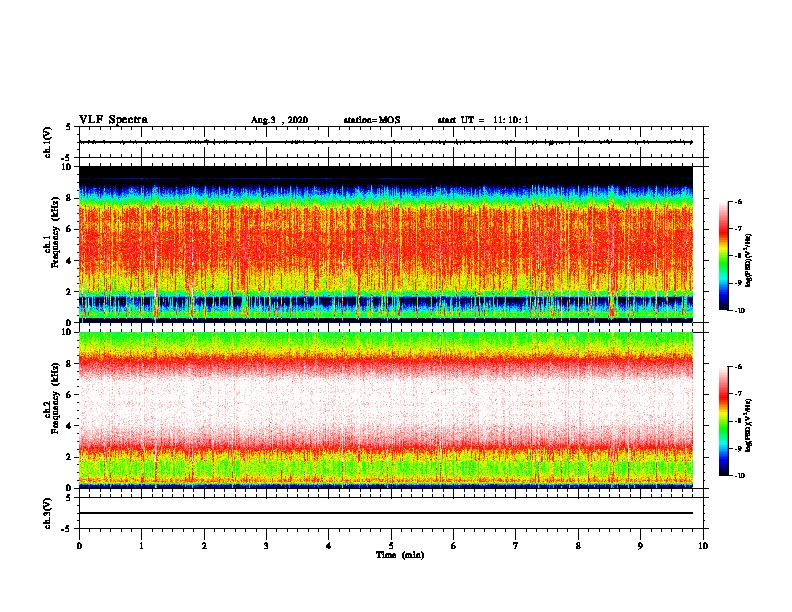Click the date text "Aug.3 , 2020"
792x612 pixels.
click(x=279, y=120)
